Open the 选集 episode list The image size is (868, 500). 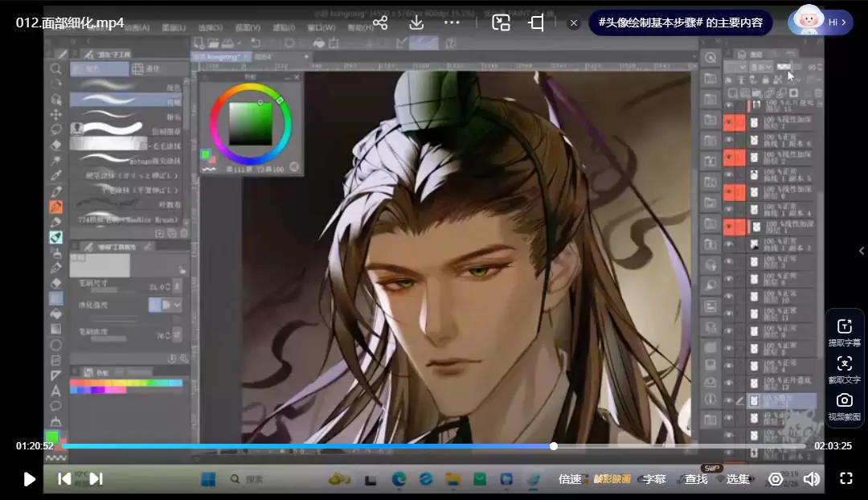(x=738, y=479)
